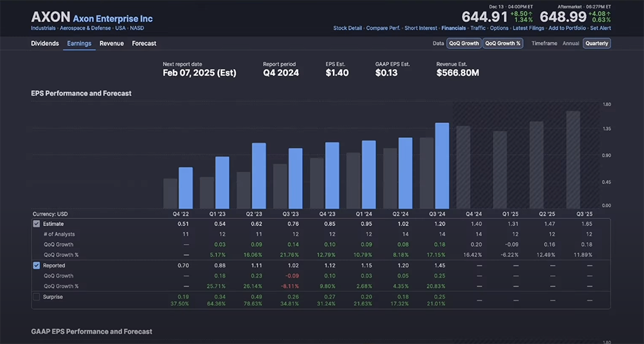View Latest Filings
The image size is (644, 344).
pyautogui.click(x=528, y=28)
